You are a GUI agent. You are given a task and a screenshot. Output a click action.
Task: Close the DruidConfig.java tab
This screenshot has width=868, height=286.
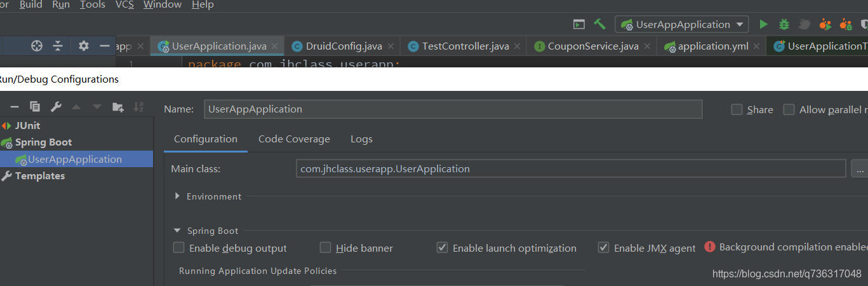click(391, 46)
